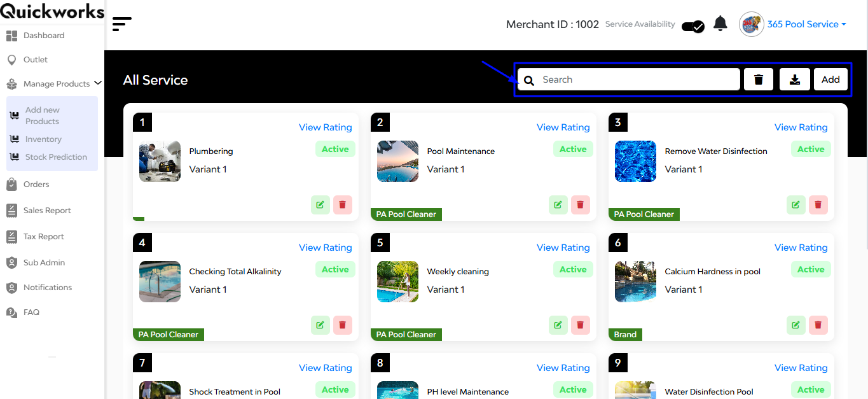
Task: Go to Orders in the sidebar
Action: click(x=36, y=185)
